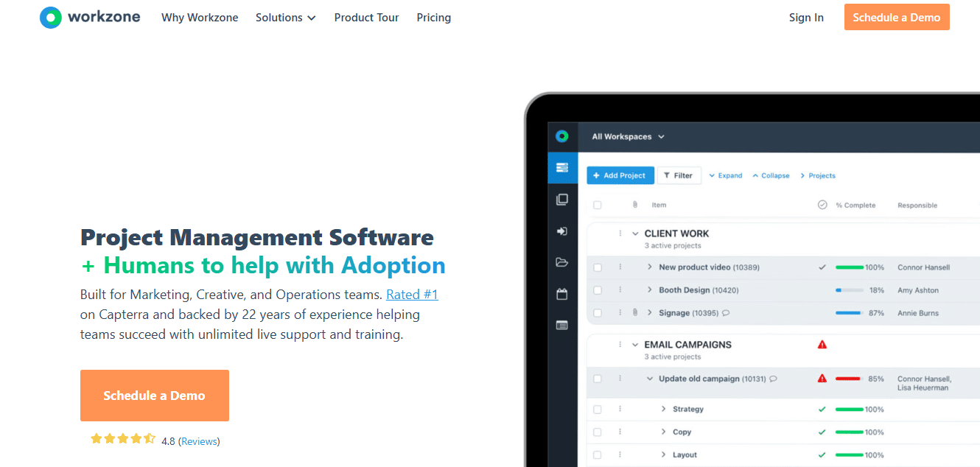This screenshot has width=980, height=467.
Task: Select the stacked pages sidebar icon
Action: point(562,199)
